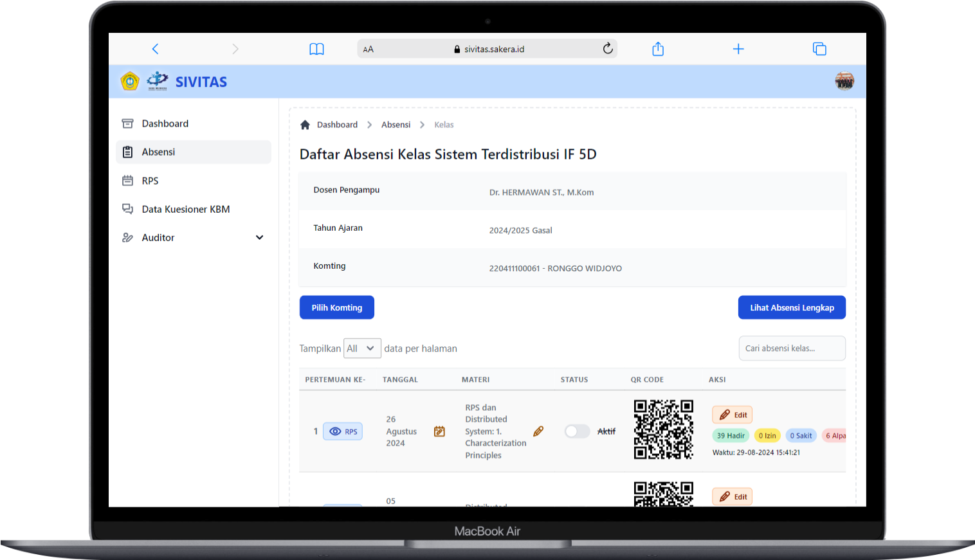The image size is (975, 560).
Task: Click the QR code for pertemuan 1
Action: [663, 429]
